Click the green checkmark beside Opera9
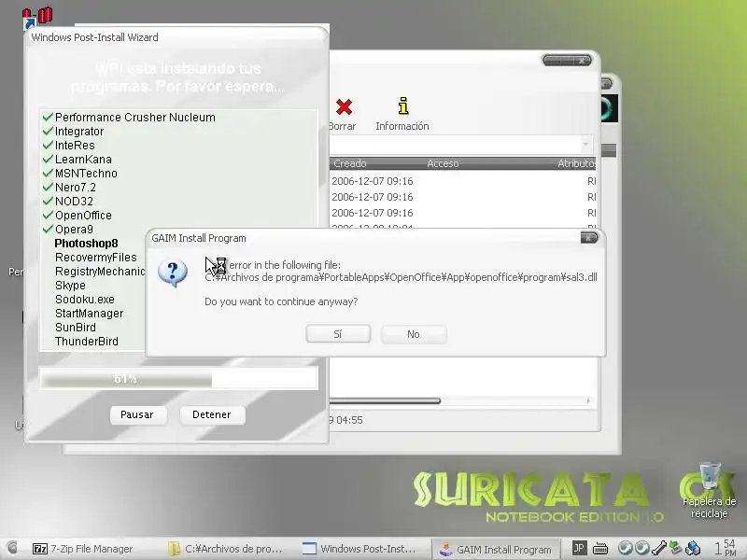747x560 pixels. tap(48, 229)
